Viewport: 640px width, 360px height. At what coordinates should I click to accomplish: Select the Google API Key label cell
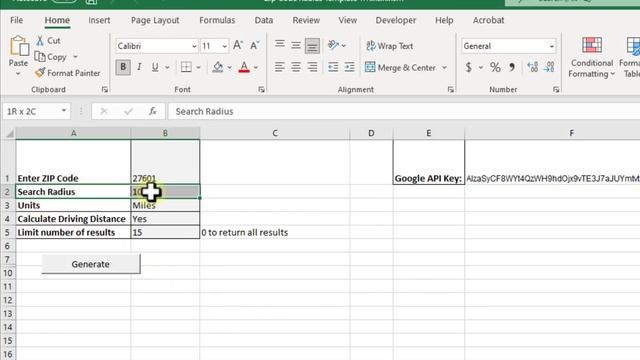click(429, 162)
